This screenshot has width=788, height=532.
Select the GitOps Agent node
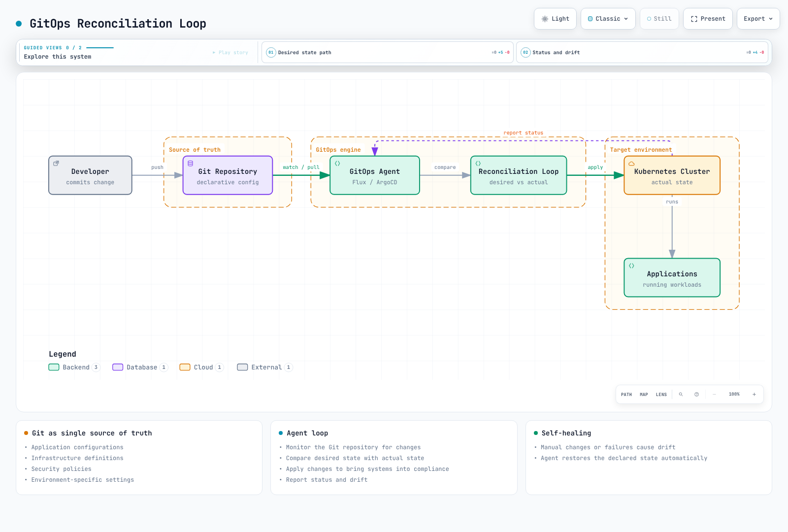point(375,175)
